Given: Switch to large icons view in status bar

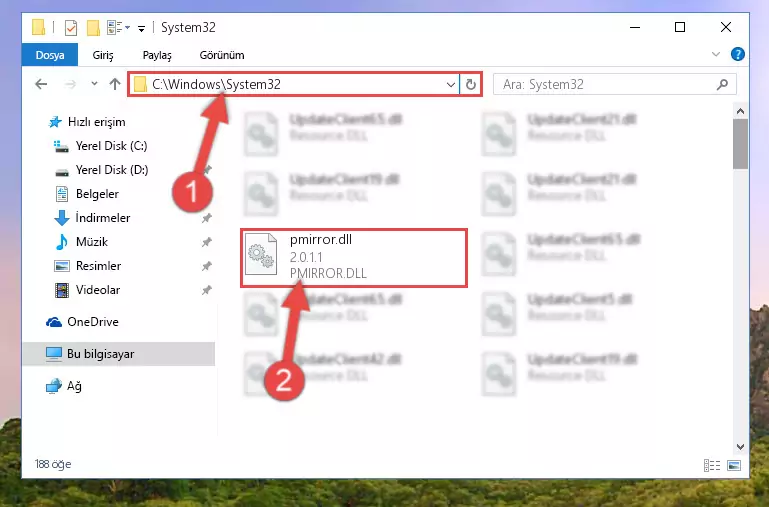Looking at the screenshot, I should 734,465.
